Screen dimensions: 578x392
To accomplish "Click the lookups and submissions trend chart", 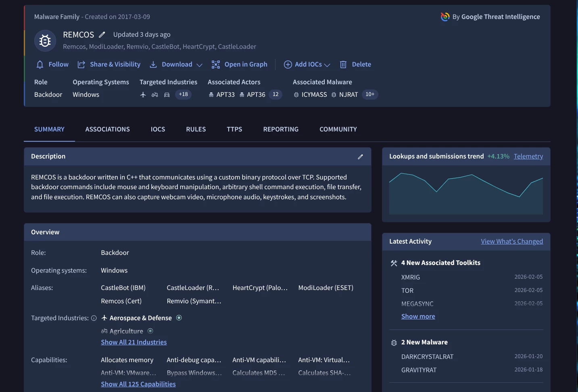I will (466, 194).
